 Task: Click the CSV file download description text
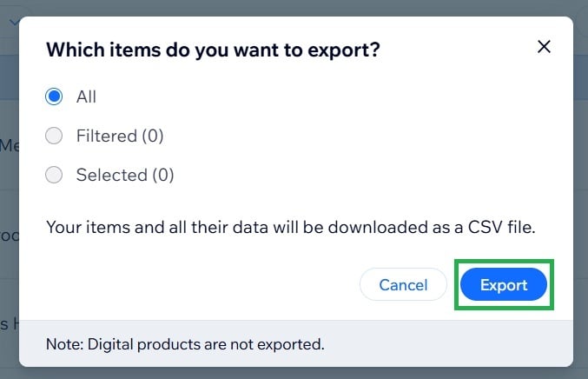point(291,228)
